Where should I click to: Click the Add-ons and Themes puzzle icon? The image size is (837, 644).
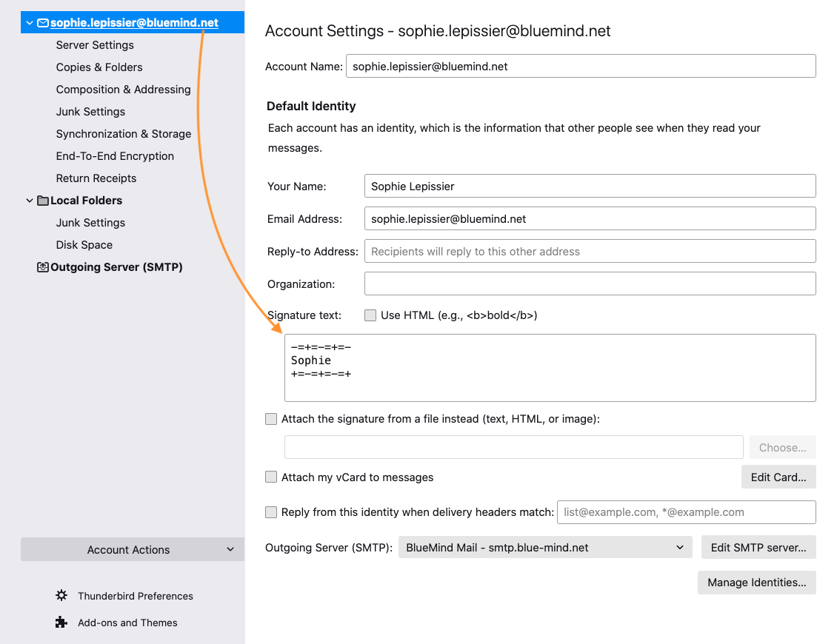pos(61,622)
